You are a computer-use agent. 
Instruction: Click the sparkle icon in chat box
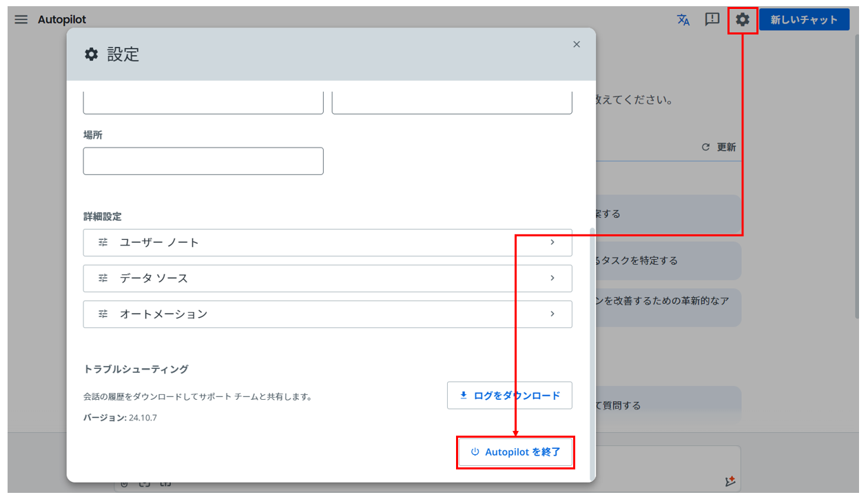click(x=730, y=482)
